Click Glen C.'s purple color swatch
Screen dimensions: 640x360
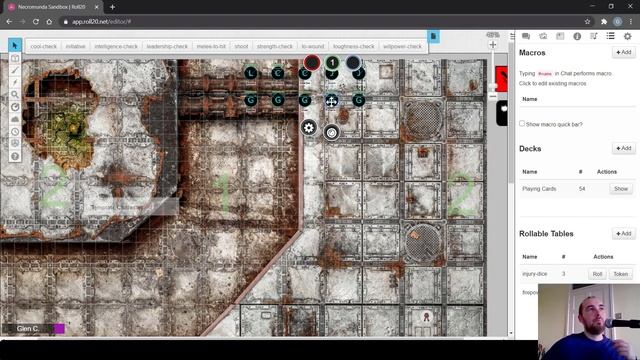[x=60, y=329]
